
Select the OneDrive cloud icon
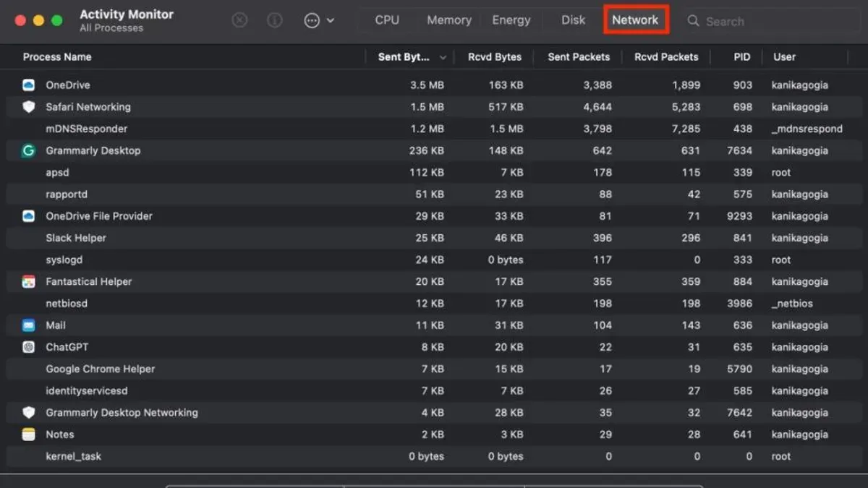tap(28, 85)
